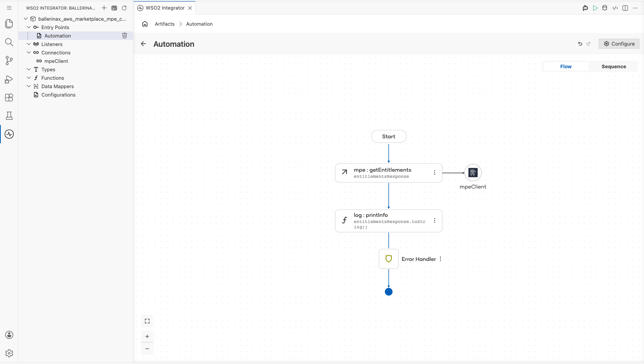The width and height of the screenshot is (644, 364).
Task: Click the Artifacts breadcrumb
Action: [x=164, y=24]
